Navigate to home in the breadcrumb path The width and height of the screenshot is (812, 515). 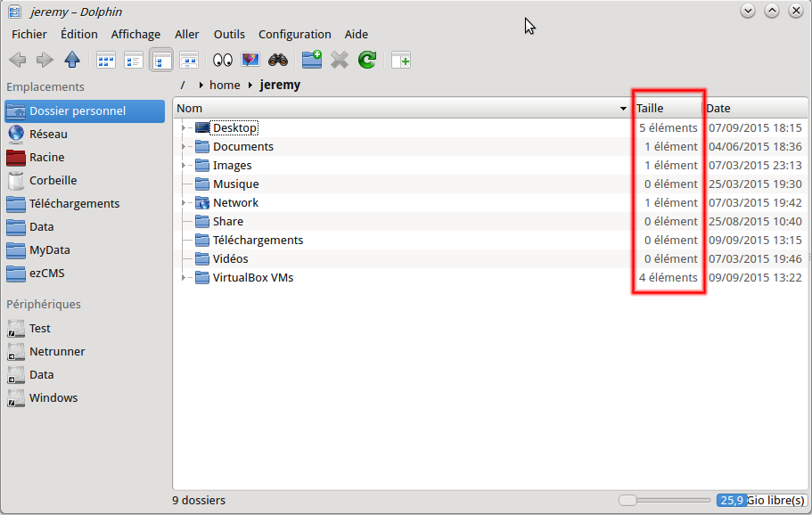click(x=225, y=86)
